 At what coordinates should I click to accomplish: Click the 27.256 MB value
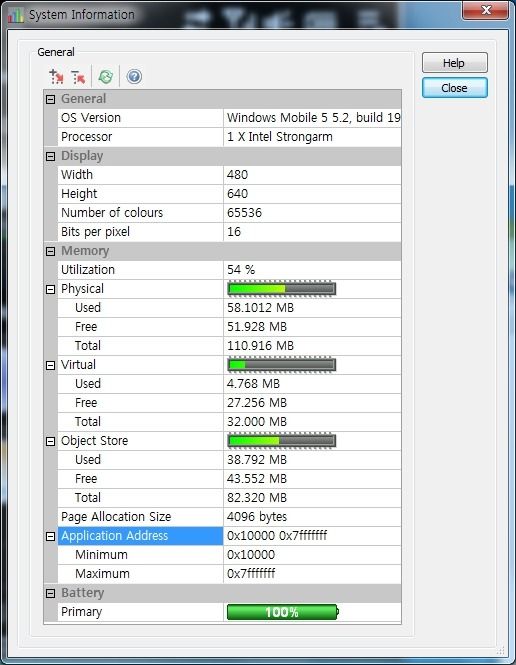257,402
